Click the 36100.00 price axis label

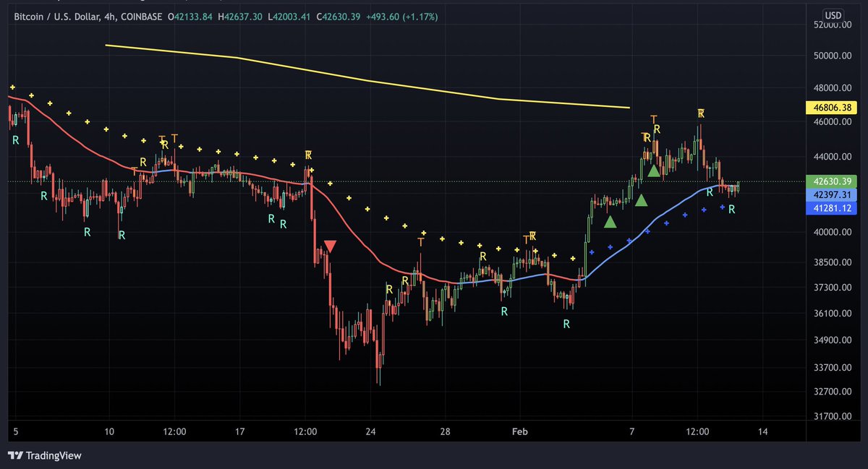tap(831, 314)
